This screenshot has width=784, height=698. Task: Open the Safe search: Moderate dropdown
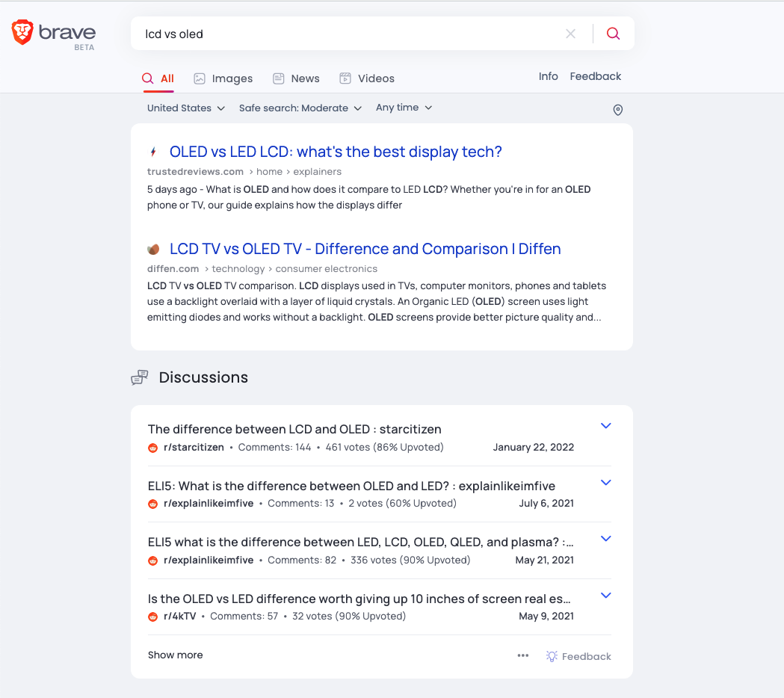point(300,108)
